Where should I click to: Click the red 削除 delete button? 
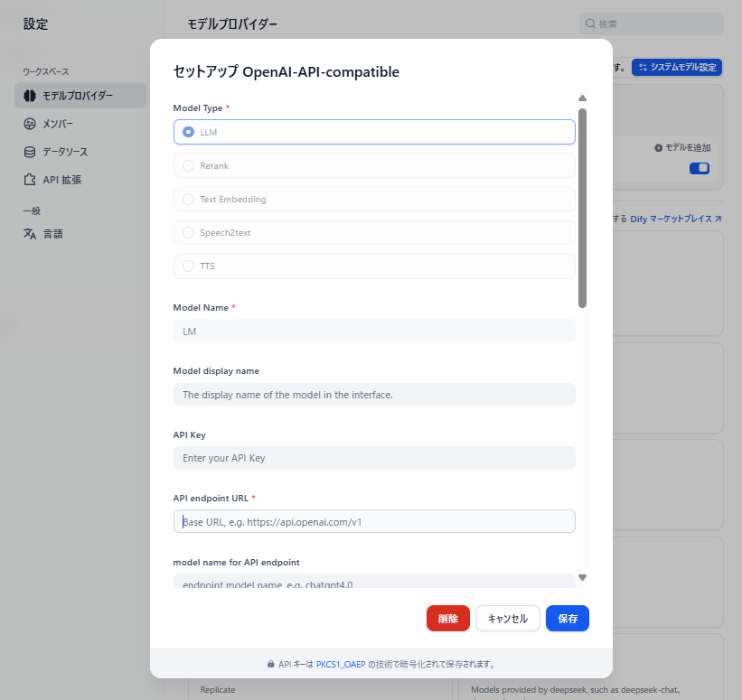point(447,619)
